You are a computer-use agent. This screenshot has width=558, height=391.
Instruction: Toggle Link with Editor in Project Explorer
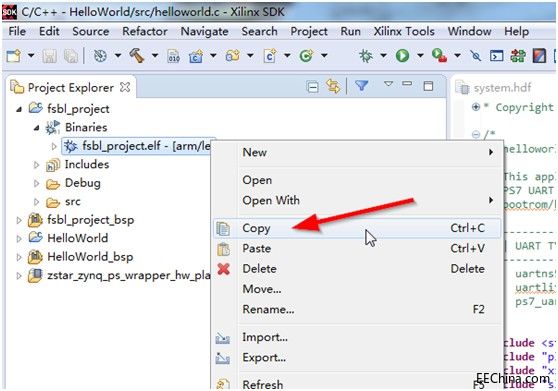333,86
